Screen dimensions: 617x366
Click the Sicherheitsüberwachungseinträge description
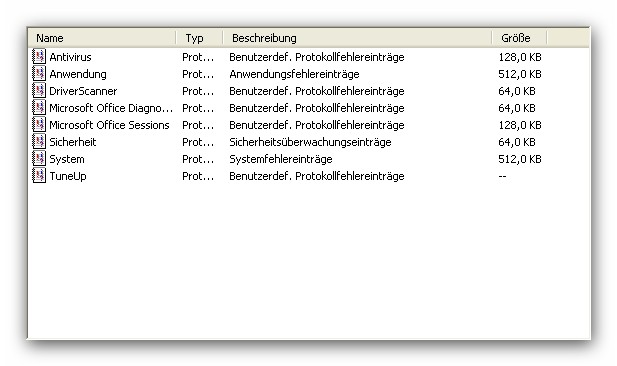(x=310, y=142)
